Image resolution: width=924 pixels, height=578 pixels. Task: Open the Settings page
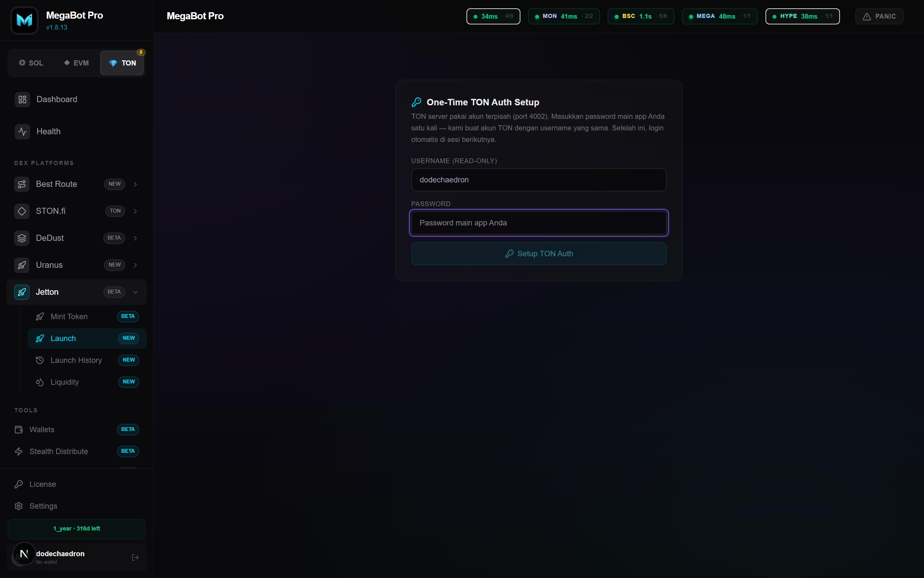pyautogui.click(x=77, y=506)
